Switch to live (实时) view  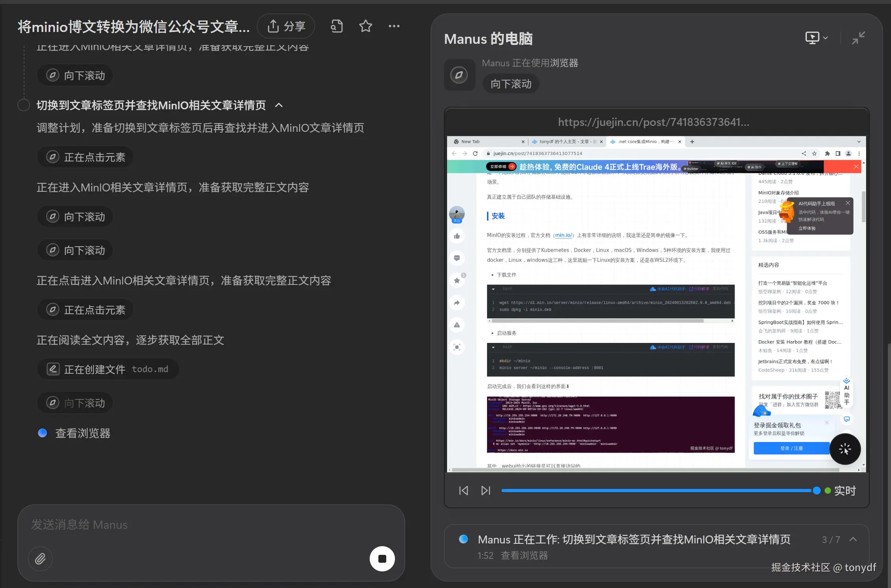point(844,491)
